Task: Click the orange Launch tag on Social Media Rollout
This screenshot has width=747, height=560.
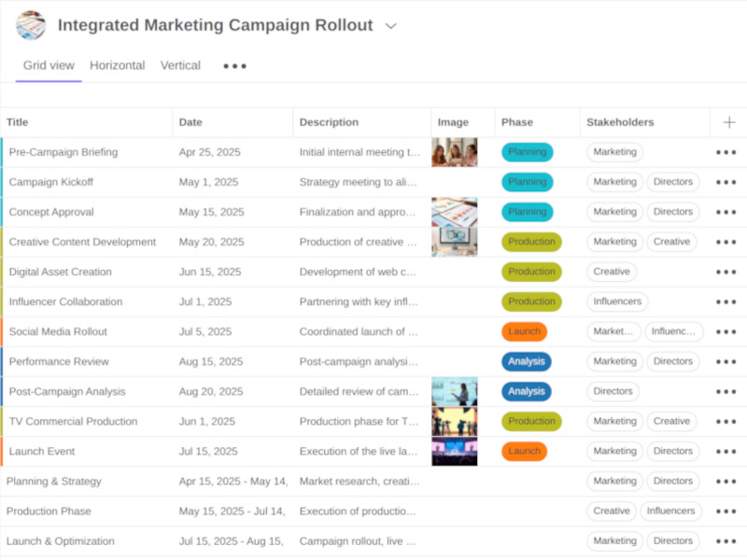Action: tap(524, 331)
